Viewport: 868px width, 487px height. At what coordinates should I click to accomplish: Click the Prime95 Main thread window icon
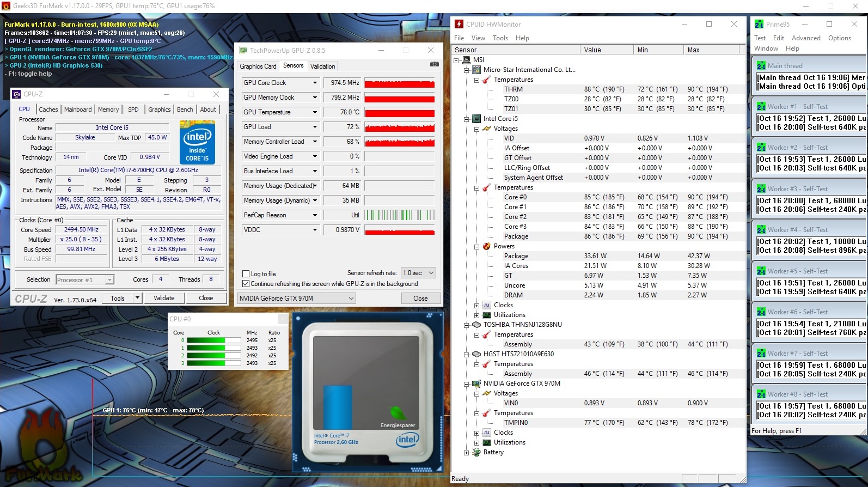tap(761, 66)
